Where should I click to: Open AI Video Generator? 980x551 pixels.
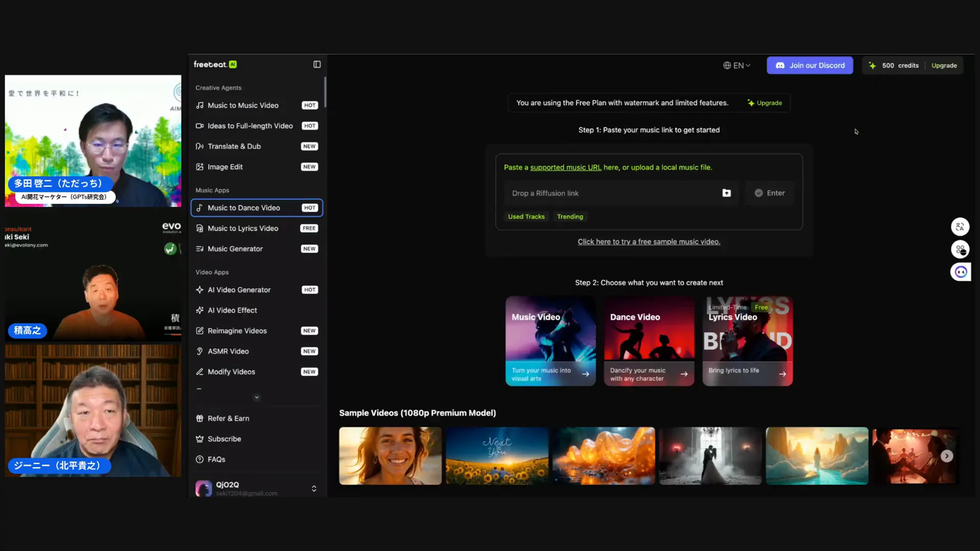(257, 290)
